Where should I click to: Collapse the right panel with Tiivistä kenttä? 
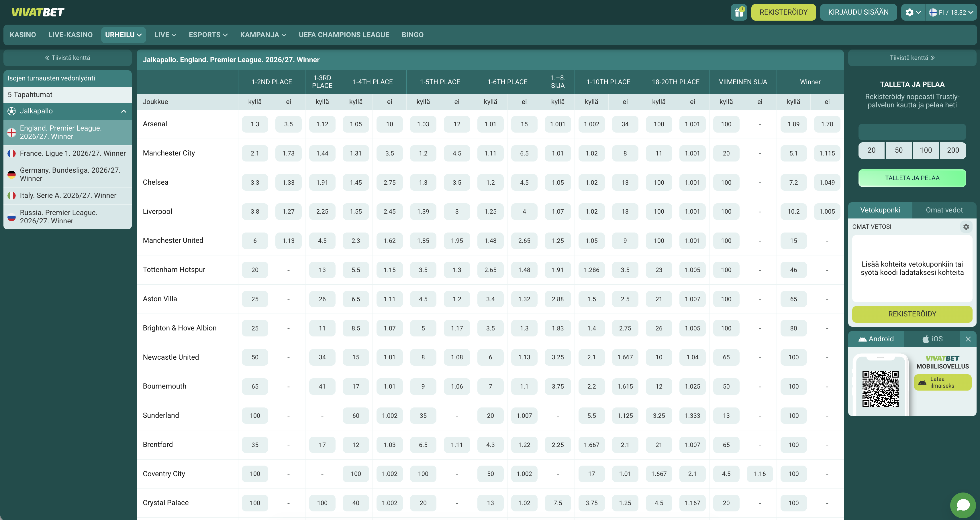tap(912, 58)
